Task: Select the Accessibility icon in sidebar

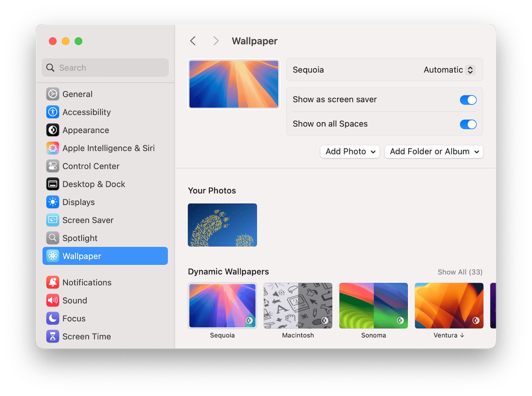Action: click(52, 112)
